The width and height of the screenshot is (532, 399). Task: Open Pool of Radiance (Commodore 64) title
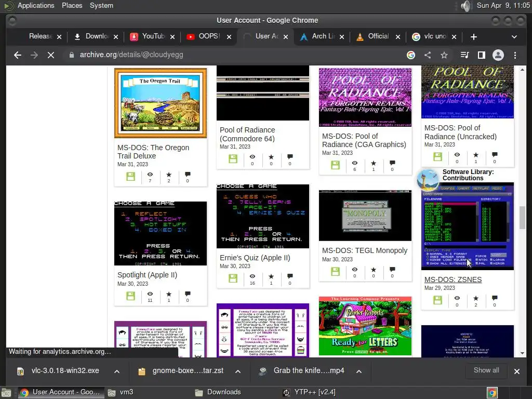[x=247, y=135]
